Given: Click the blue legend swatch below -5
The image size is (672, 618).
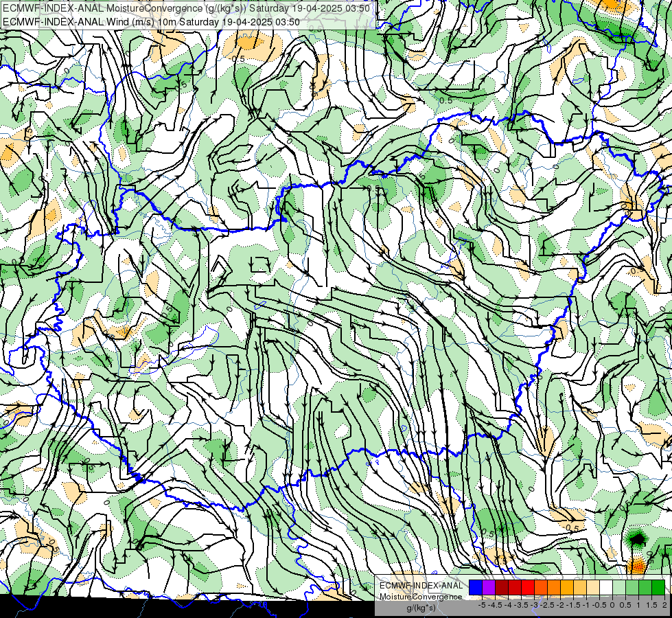Looking at the screenshot, I should tap(476, 588).
